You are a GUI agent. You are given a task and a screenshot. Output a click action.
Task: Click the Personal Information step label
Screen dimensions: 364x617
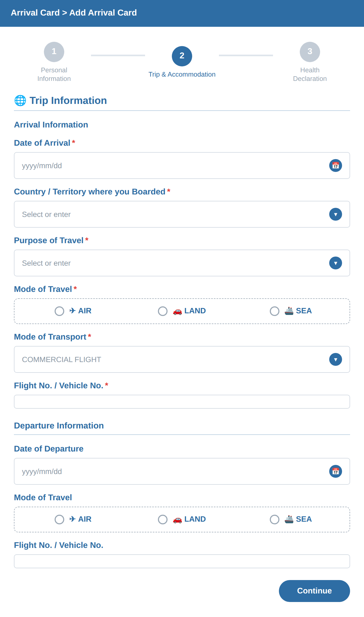coord(54,74)
